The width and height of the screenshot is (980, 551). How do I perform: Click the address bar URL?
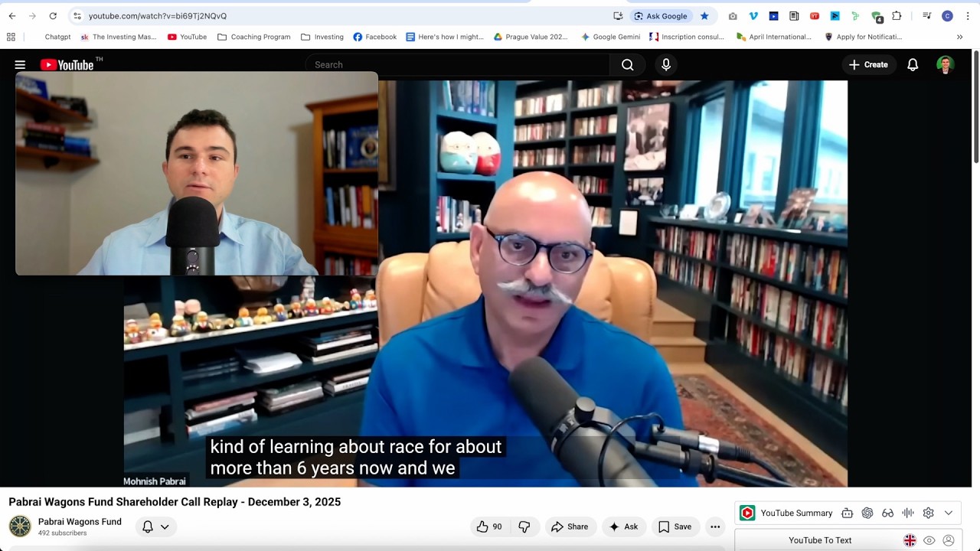pyautogui.click(x=158, y=16)
